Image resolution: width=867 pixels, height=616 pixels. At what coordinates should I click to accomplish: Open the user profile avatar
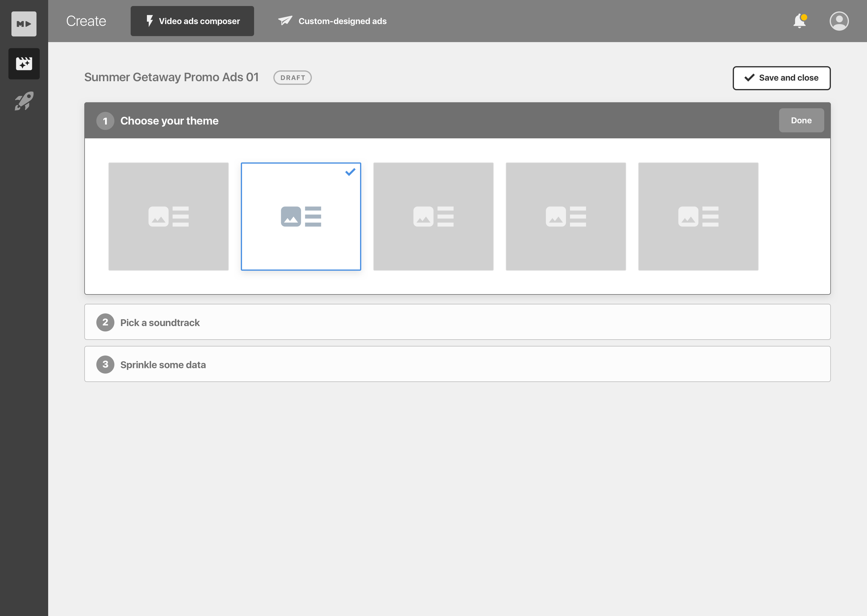pyautogui.click(x=839, y=21)
